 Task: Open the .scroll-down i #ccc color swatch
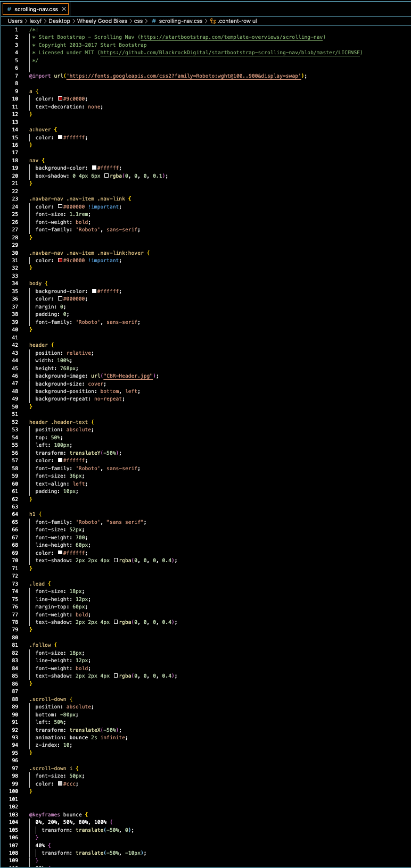pyautogui.click(x=60, y=784)
